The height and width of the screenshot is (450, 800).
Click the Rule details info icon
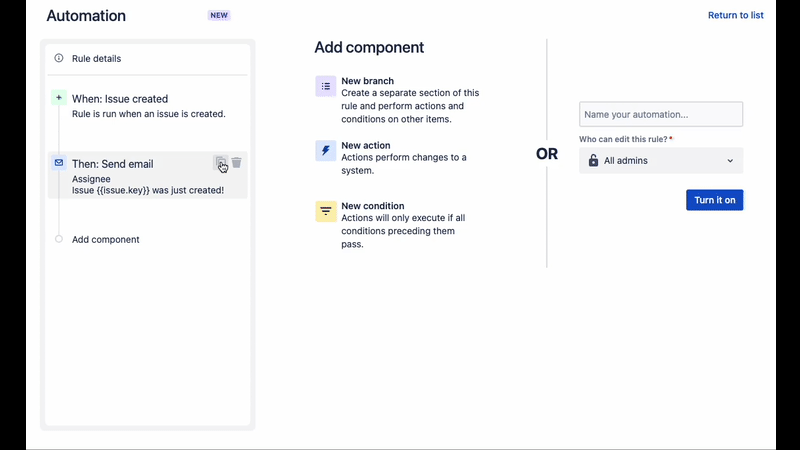(x=59, y=58)
